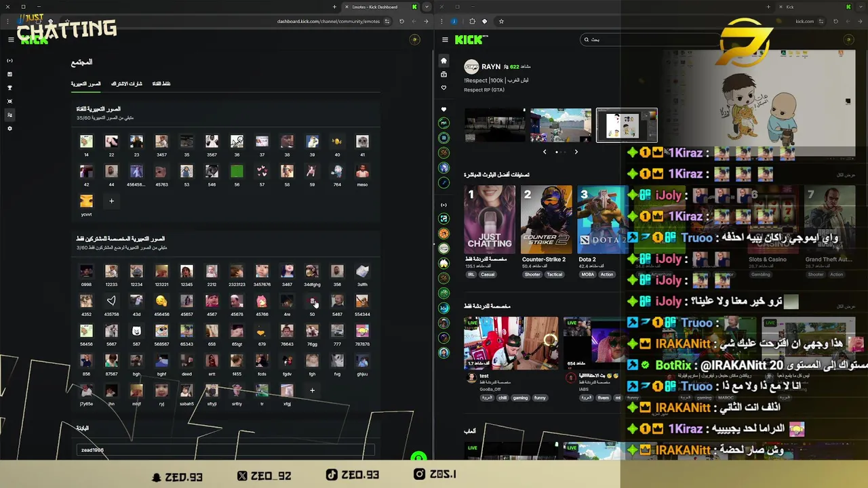Add a new channel emote with the plus button

[x=111, y=201]
